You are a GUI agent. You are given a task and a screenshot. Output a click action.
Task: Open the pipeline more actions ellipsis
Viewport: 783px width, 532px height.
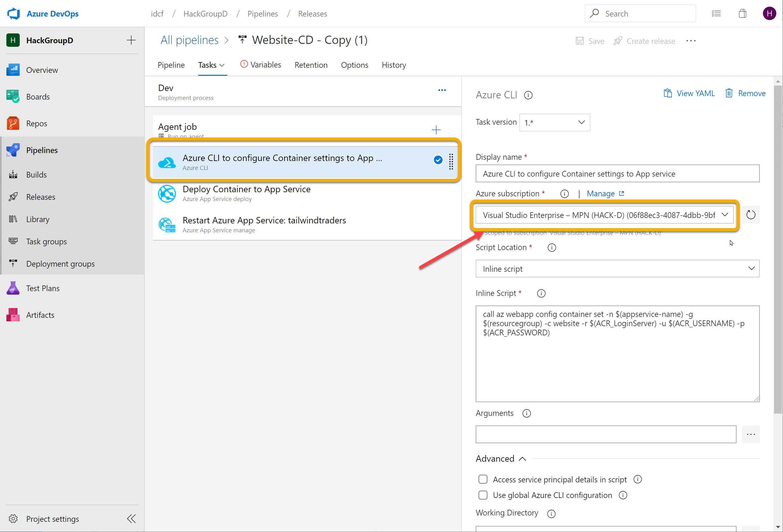(x=691, y=41)
